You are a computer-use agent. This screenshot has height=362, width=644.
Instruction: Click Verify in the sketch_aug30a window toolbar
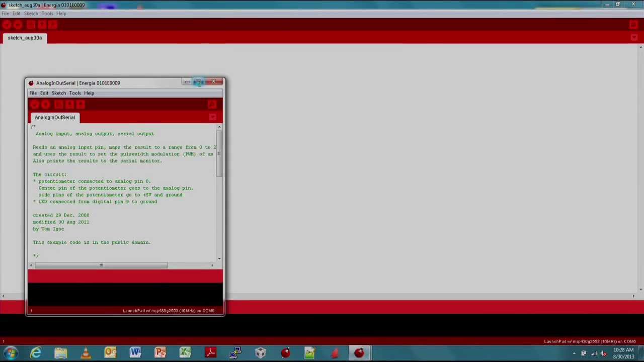(x=7, y=25)
